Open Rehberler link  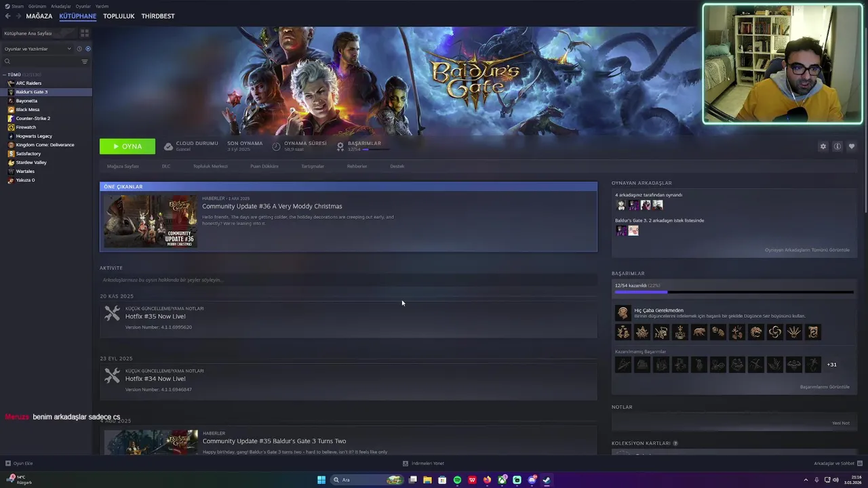pos(357,166)
